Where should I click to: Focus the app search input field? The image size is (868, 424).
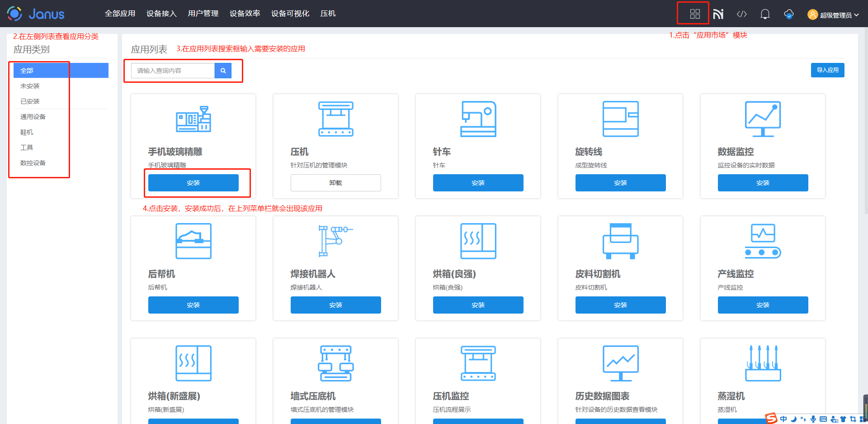click(173, 71)
